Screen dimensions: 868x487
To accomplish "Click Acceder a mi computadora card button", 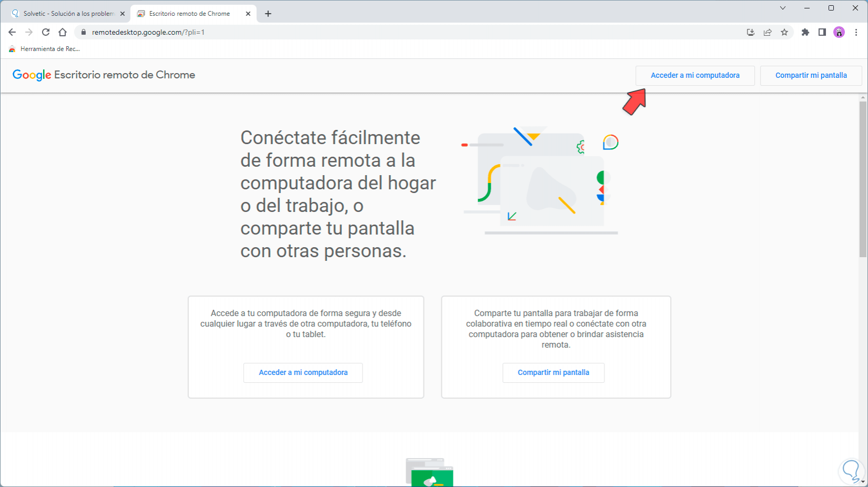I will [x=303, y=372].
